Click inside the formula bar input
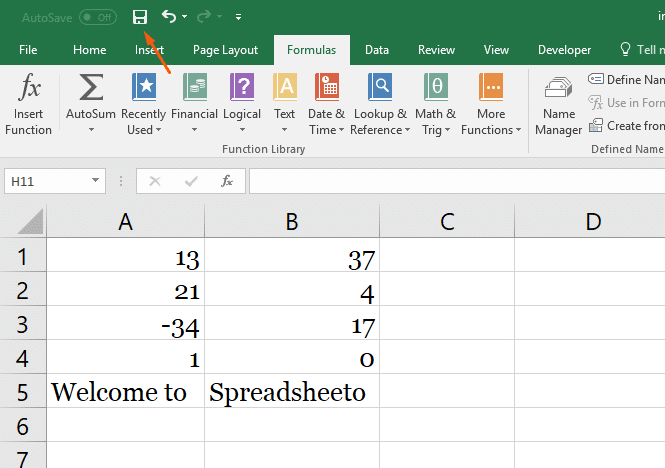Image resolution: width=665 pixels, height=468 pixels. pyautogui.click(x=457, y=181)
